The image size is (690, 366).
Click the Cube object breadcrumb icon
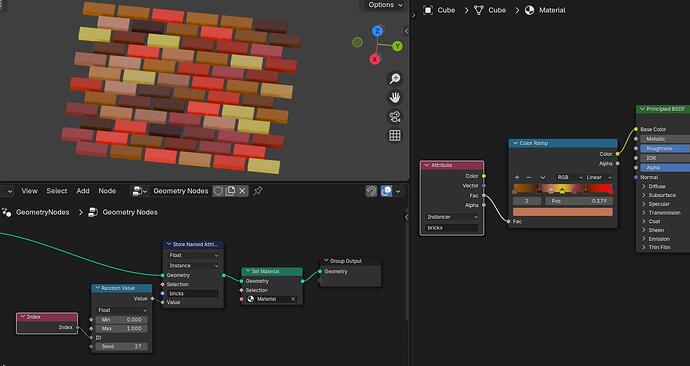coord(428,10)
